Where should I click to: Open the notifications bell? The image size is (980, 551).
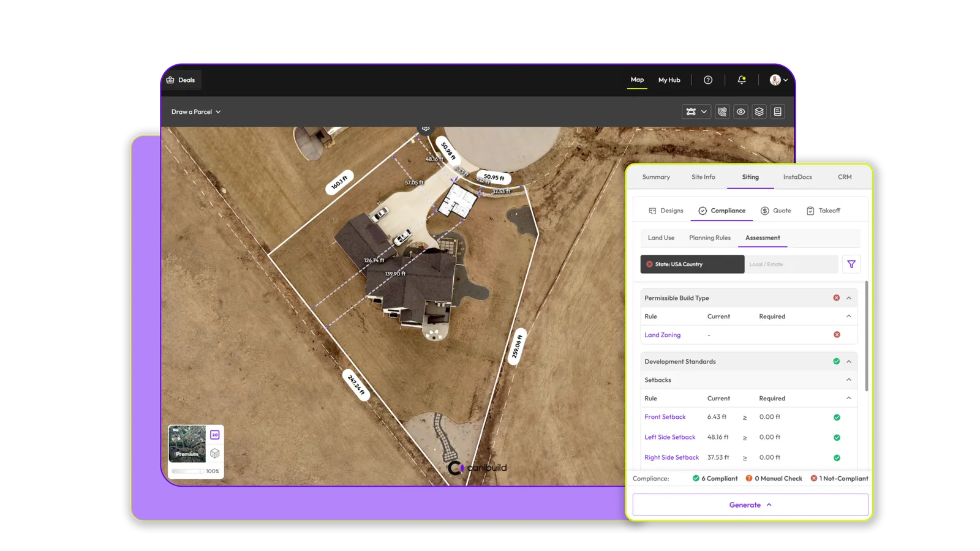coord(742,80)
